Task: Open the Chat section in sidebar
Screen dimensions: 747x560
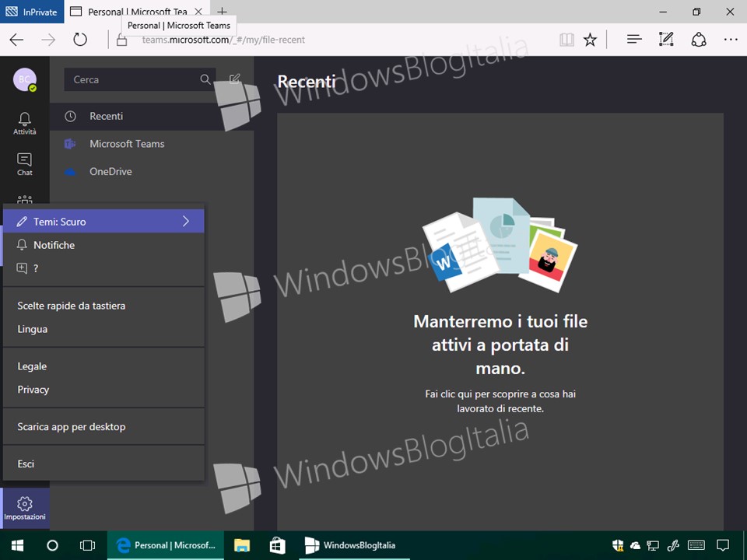Action: coord(24,164)
